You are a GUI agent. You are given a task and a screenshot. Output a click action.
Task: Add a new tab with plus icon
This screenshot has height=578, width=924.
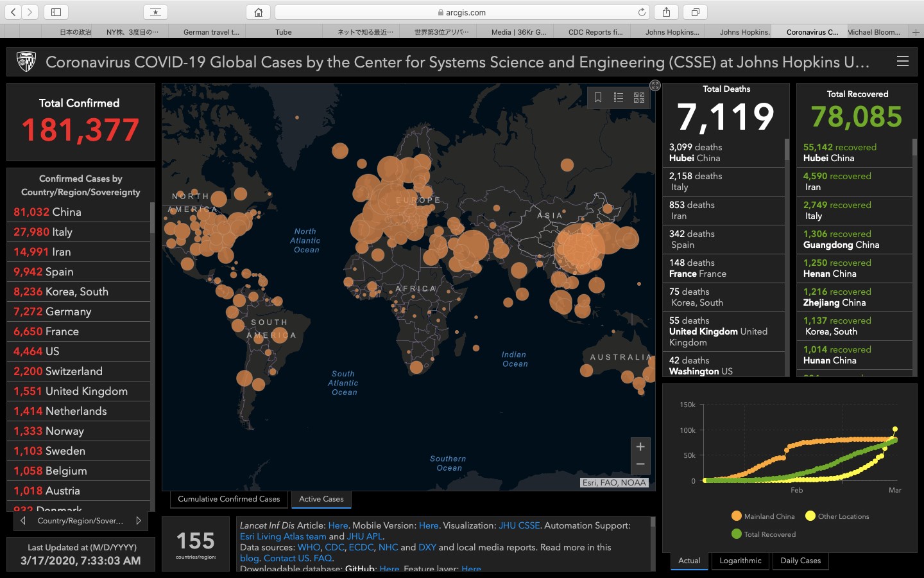916,32
